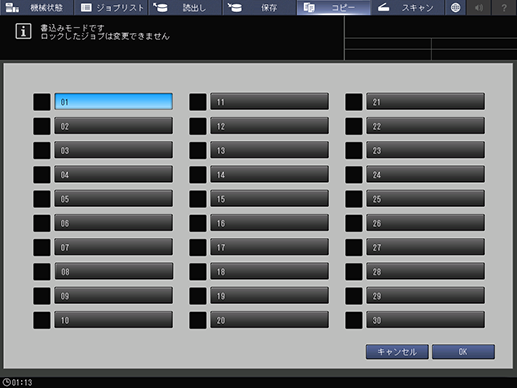Switch to the ジョブリスト tab
The height and width of the screenshot is (388, 517).
111,7
